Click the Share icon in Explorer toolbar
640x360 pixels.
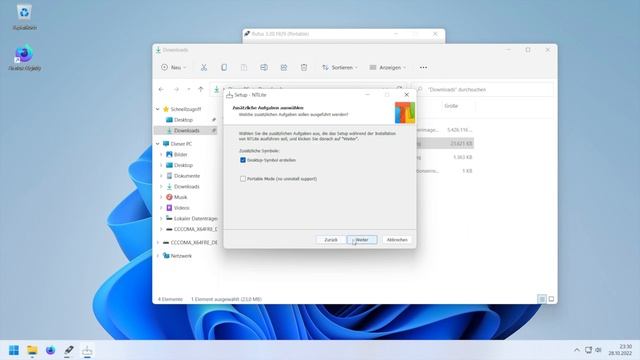point(284,67)
